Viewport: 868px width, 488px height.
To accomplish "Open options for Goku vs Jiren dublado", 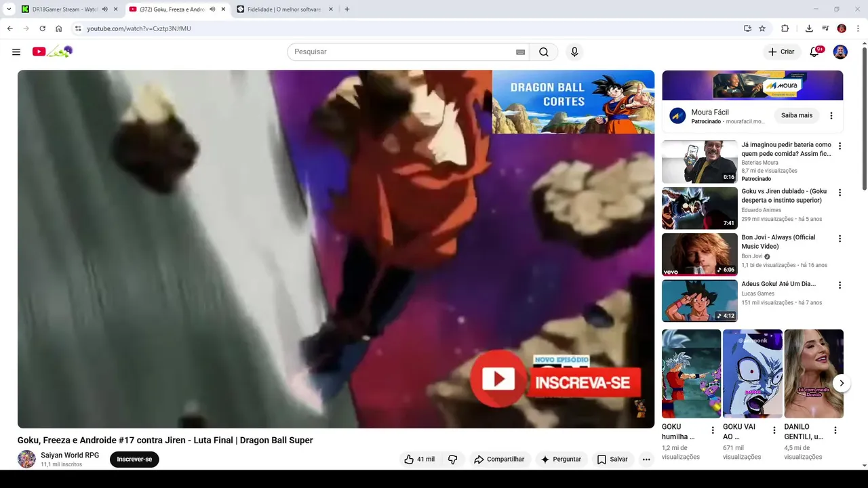I will [840, 193].
